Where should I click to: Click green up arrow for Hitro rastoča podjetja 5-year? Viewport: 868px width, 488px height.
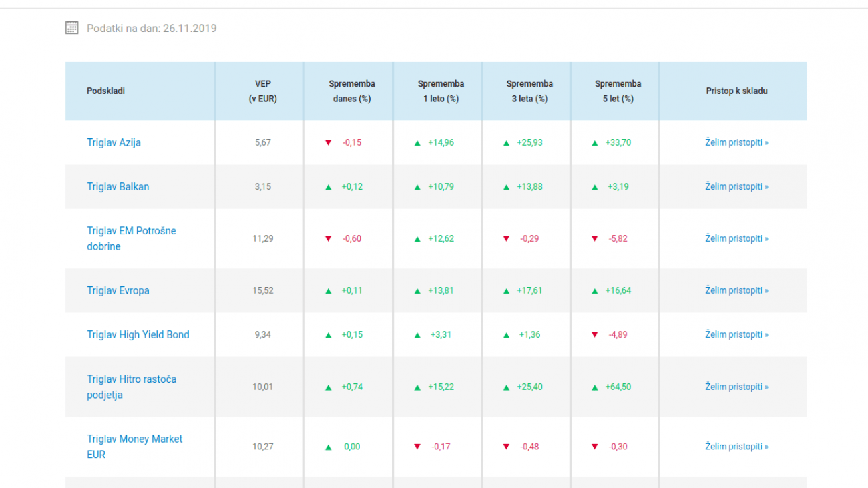595,387
